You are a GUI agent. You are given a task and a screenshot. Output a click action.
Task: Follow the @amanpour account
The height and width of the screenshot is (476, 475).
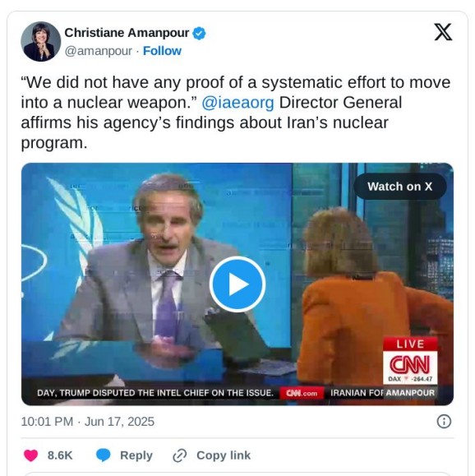coord(162,51)
